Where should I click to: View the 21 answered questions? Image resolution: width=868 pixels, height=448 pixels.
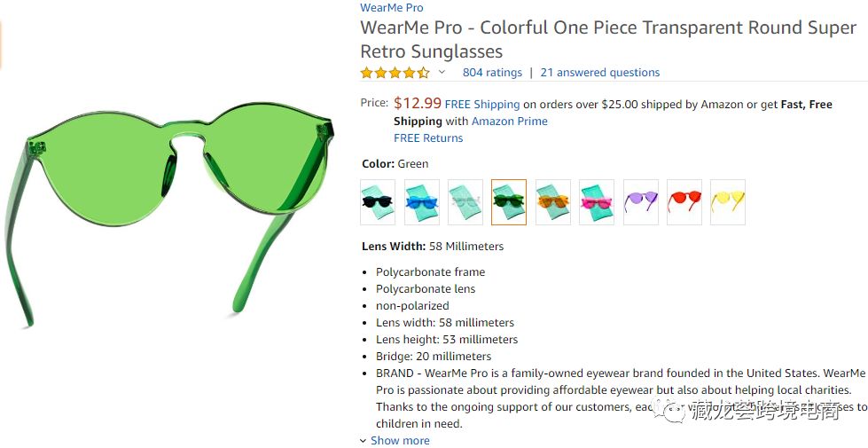coord(600,73)
